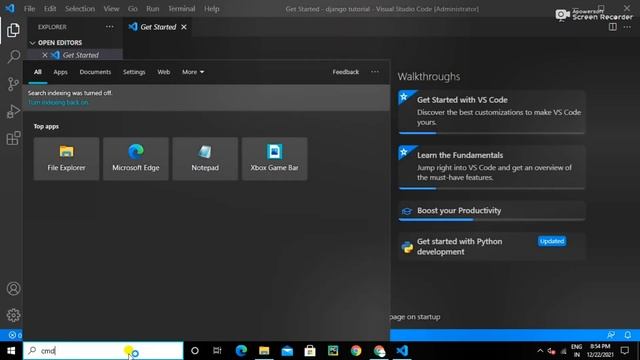Image resolution: width=640 pixels, height=360 pixels.
Task: Show hidden system tray icons
Action: tap(540, 351)
